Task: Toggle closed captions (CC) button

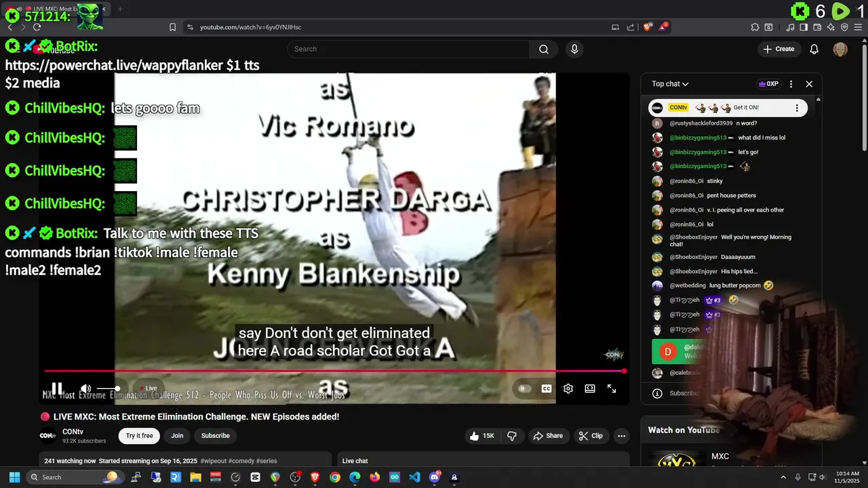Action: point(547,388)
